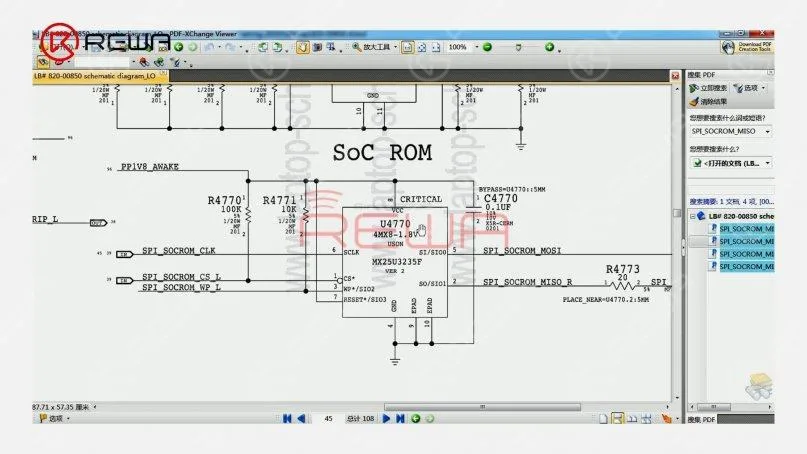
Task: Select the text Select tool
Action: [330, 47]
